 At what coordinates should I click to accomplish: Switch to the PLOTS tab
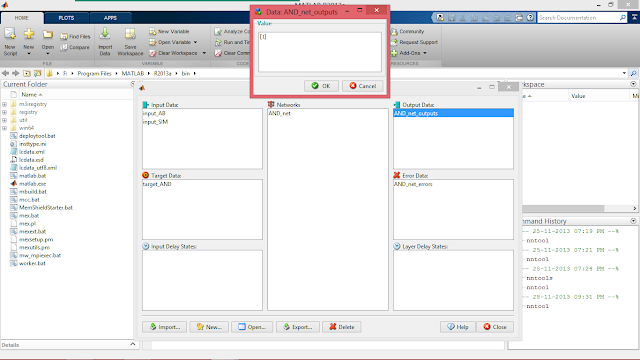66,18
